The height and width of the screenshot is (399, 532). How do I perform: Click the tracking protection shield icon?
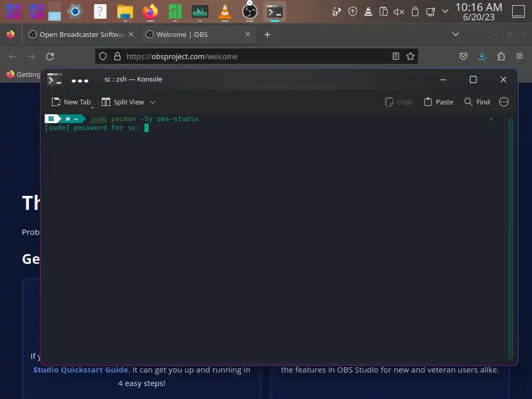click(103, 56)
